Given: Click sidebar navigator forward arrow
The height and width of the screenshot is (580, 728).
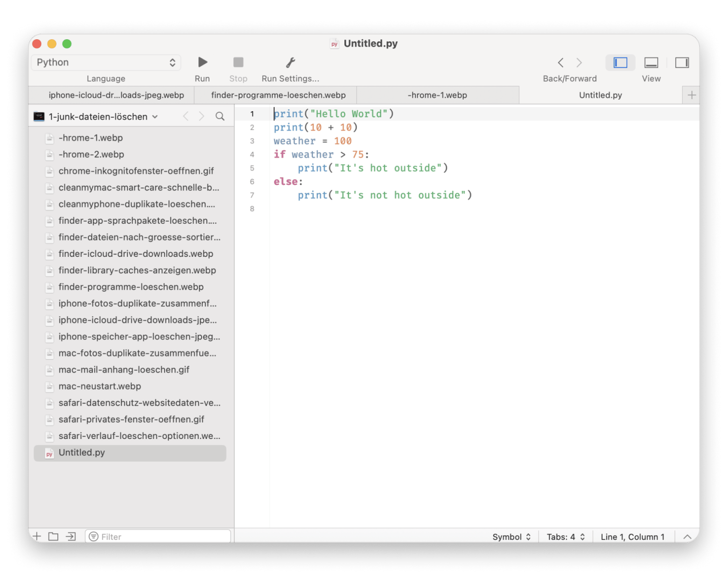Looking at the screenshot, I should (x=202, y=116).
